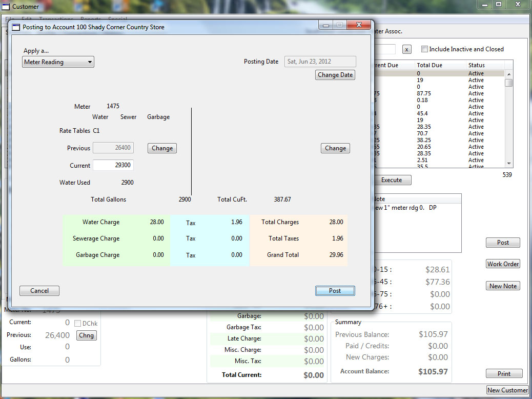
Task: Click the Execute button in Customer window
Action: [x=392, y=180]
